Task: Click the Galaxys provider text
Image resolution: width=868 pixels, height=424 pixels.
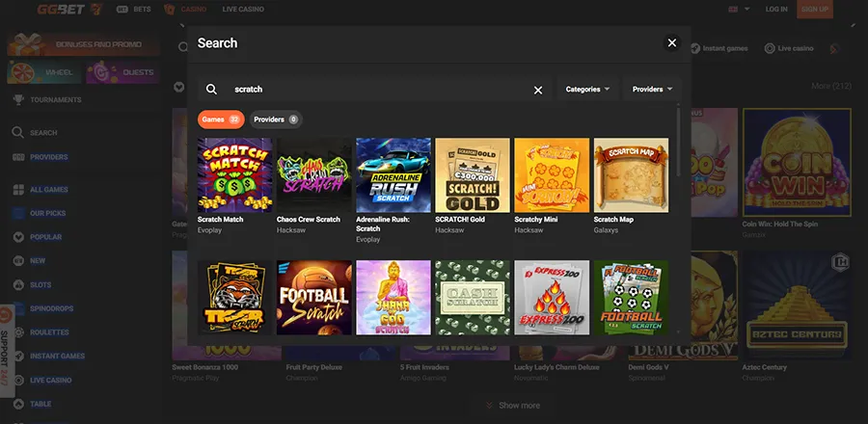Action: click(x=606, y=230)
